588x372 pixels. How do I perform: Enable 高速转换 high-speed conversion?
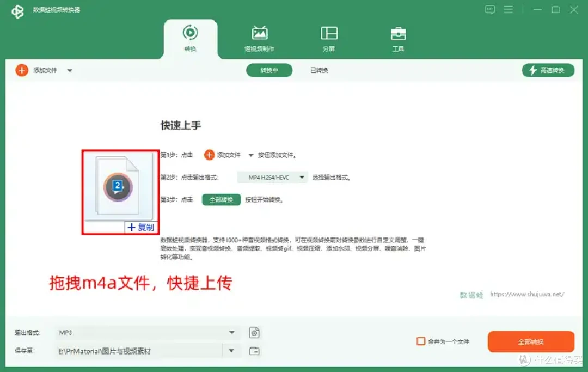(548, 70)
